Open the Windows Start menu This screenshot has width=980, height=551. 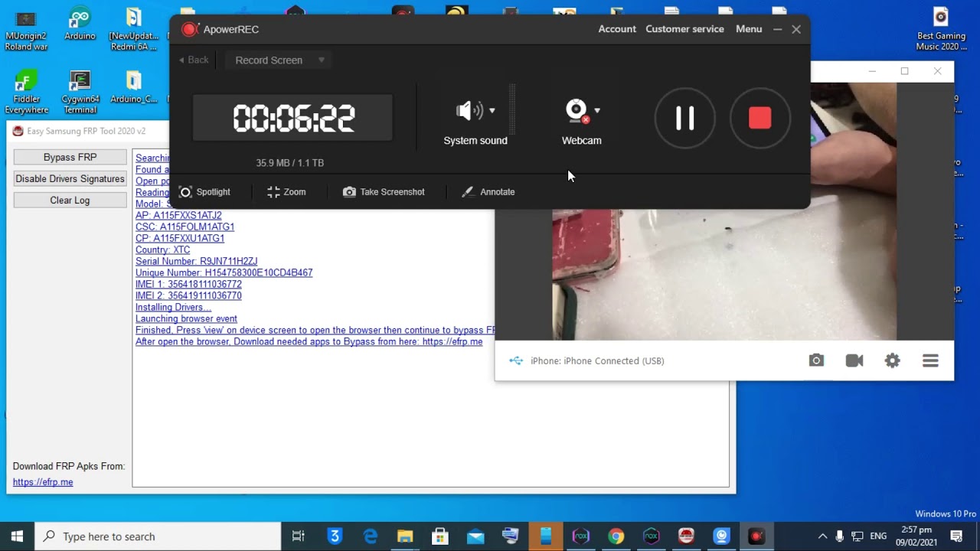click(x=18, y=536)
